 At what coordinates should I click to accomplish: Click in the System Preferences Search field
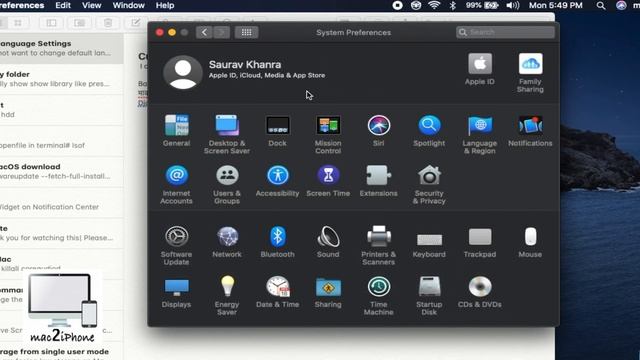click(x=505, y=32)
